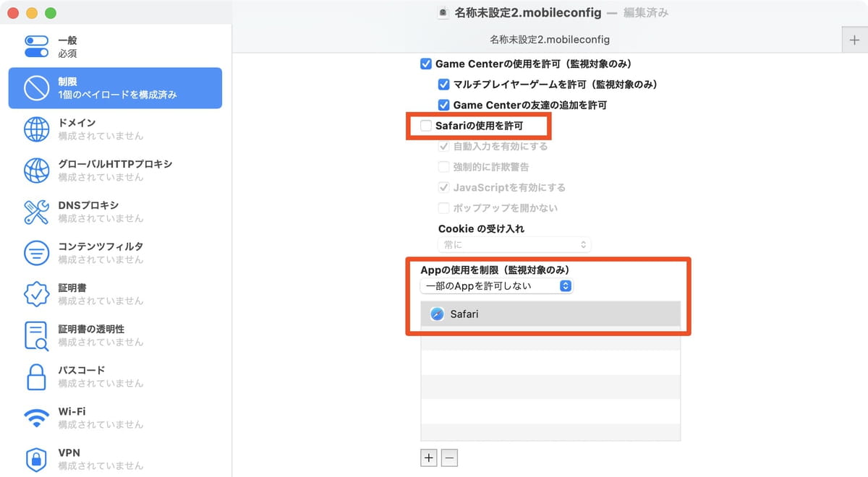This screenshot has width=868, height=477.
Task: Toggle 自動入力を有効にする checkbox
Action: (x=443, y=146)
